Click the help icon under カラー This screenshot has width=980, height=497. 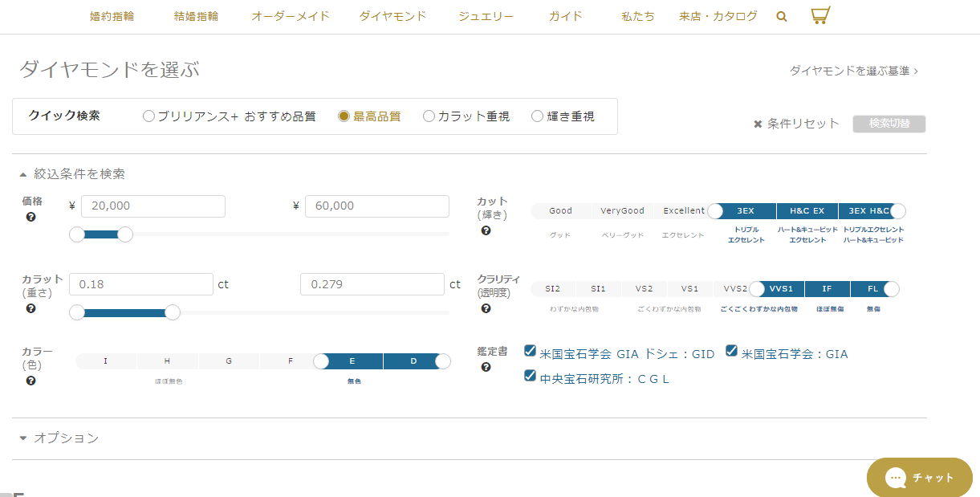30,381
